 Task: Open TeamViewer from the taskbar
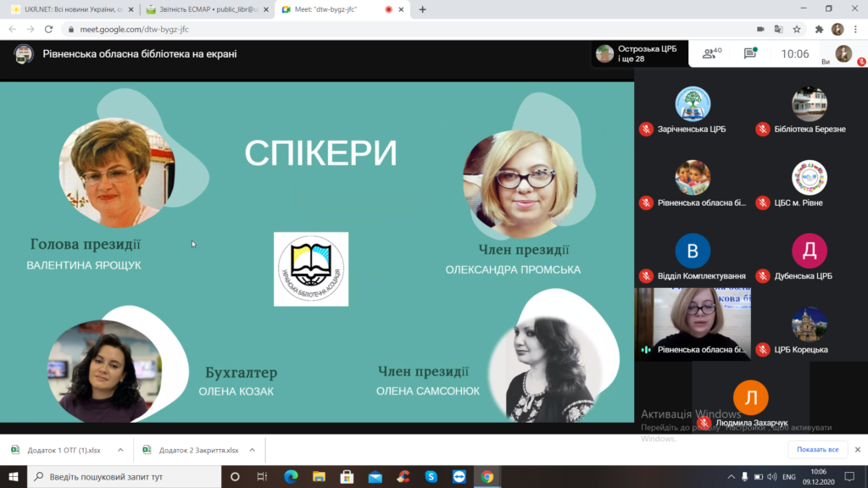coord(459,476)
